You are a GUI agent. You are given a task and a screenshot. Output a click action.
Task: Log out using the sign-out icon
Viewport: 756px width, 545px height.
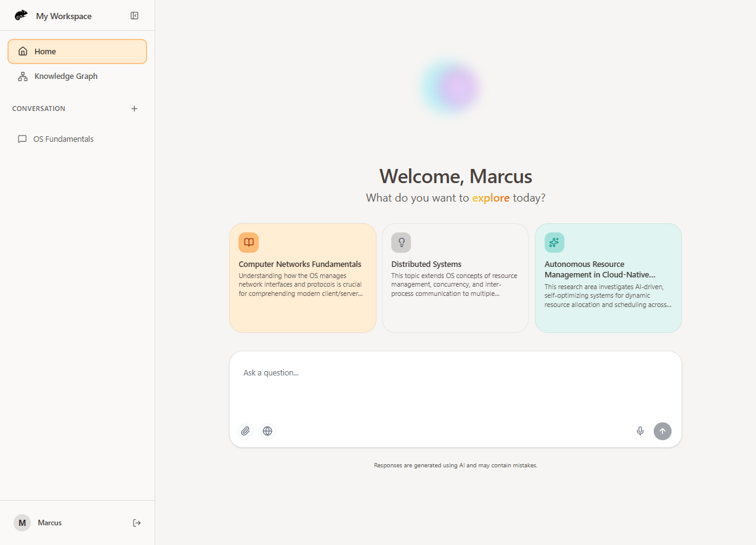coord(137,523)
